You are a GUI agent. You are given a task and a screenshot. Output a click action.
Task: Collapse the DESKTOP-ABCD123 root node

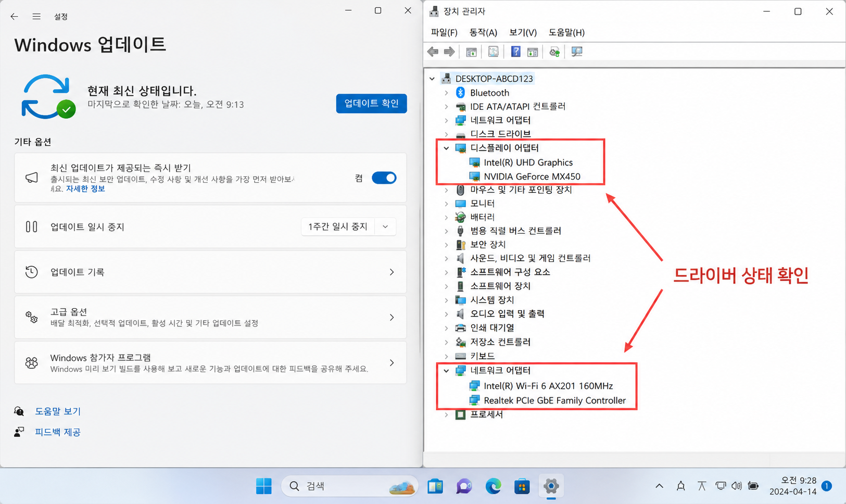coord(432,79)
